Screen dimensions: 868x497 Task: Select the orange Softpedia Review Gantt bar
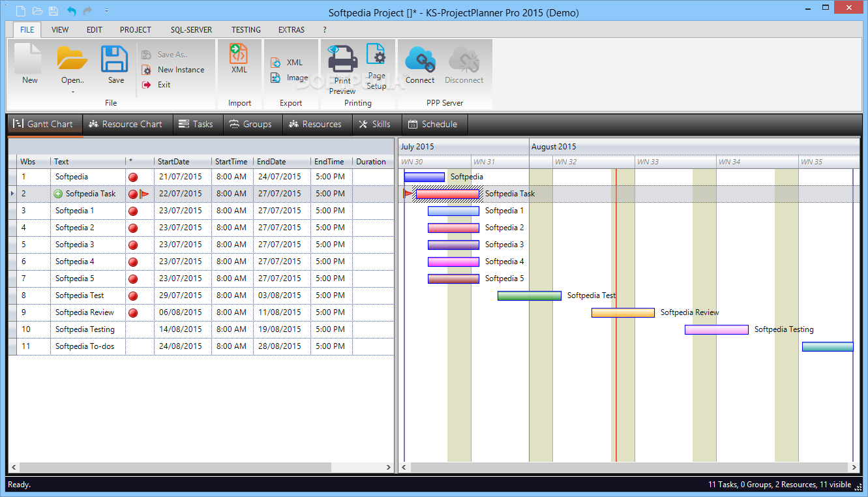pos(623,312)
